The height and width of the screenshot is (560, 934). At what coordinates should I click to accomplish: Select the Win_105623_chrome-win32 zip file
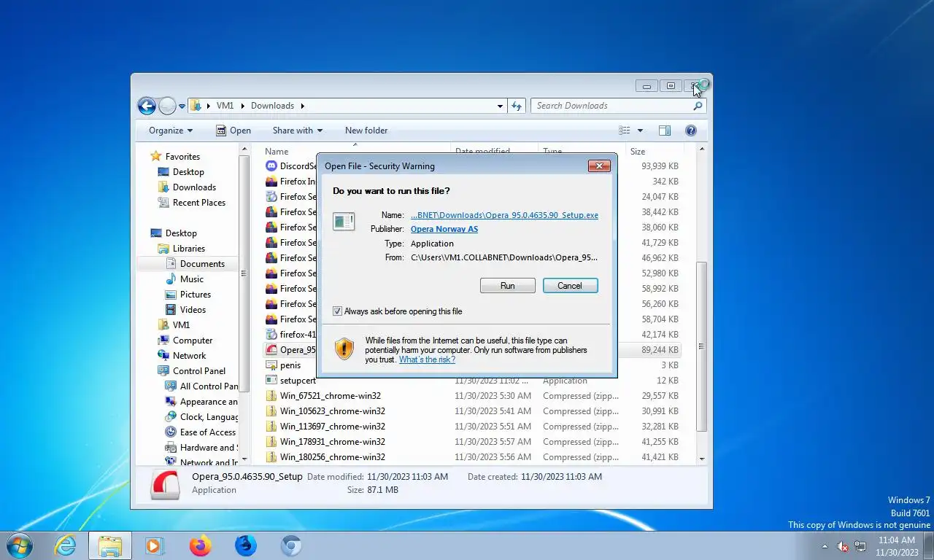tap(333, 411)
